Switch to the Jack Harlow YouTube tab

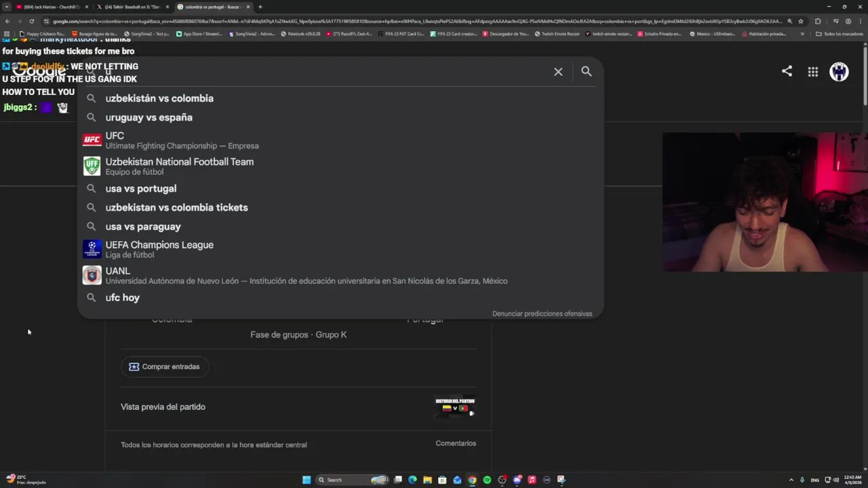point(52,7)
